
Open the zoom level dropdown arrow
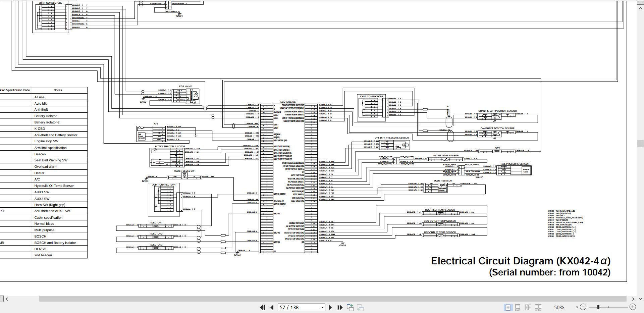577,307
